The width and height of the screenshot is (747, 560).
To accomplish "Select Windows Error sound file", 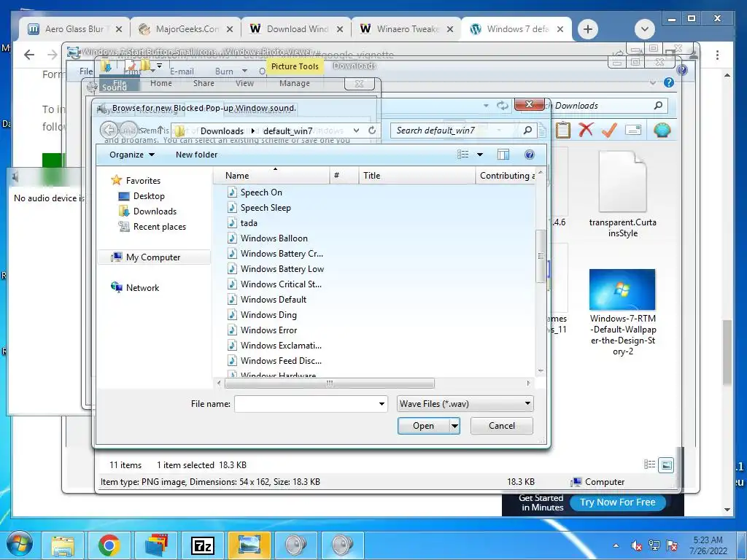I will coord(268,330).
